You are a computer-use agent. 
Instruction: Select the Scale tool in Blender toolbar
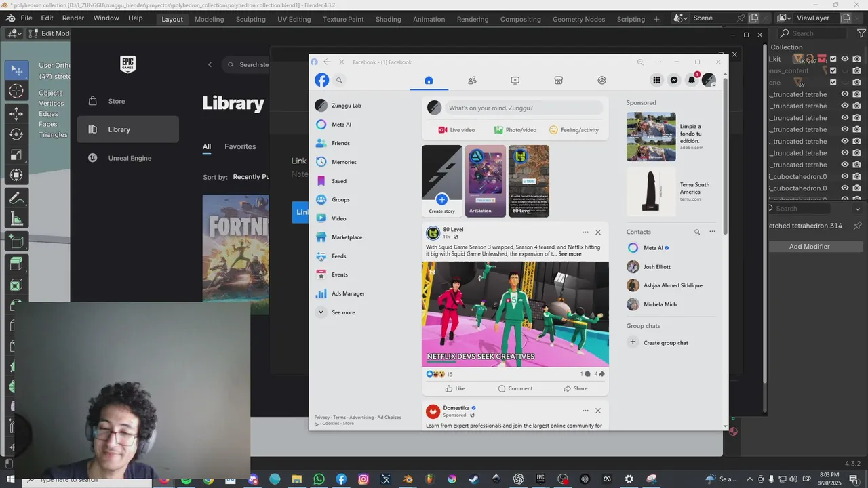point(16,155)
